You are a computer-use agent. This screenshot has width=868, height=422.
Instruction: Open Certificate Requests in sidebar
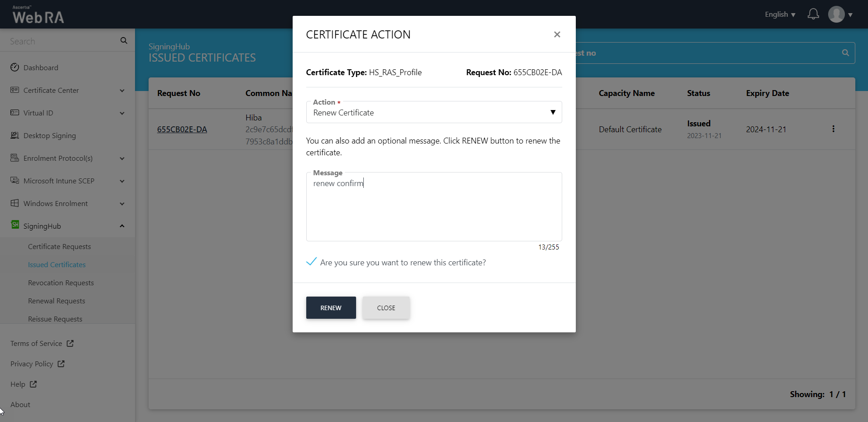[x=59, y=246]
